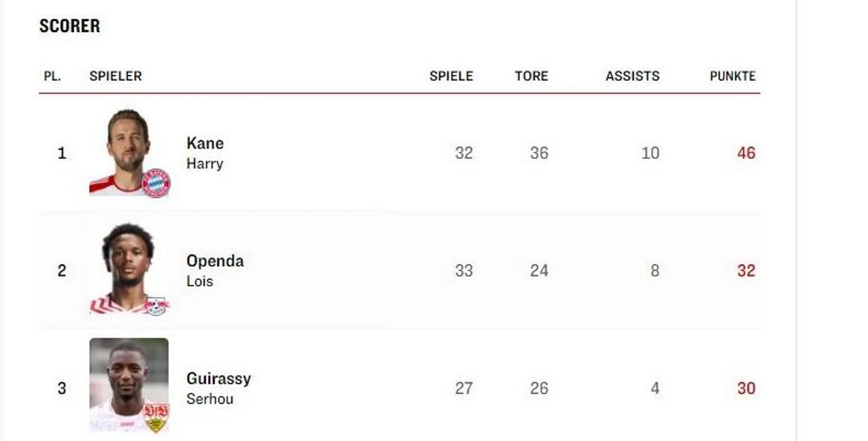
Task: Sort table by the Assists column
Action: pos(632,76)
